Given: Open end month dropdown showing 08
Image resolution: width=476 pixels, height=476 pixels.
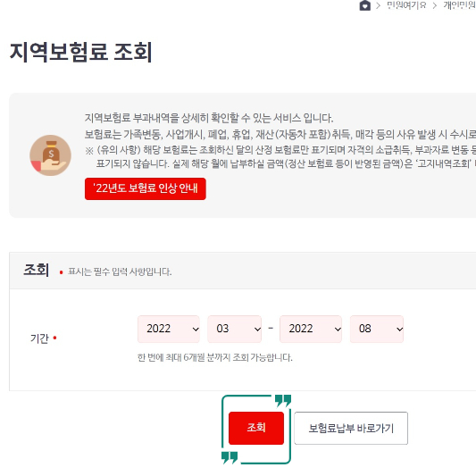Looking at the screenshot, I should tap(377, 329).
